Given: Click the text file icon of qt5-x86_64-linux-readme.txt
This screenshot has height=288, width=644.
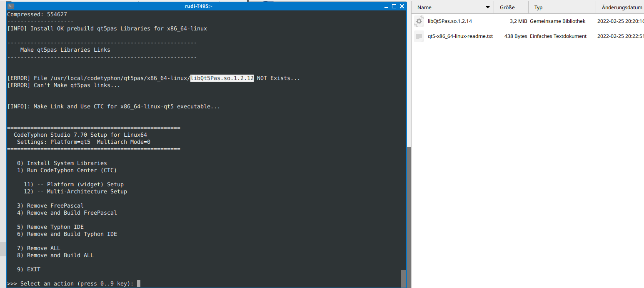Looking at the screenshot, I should coord(419,36).
